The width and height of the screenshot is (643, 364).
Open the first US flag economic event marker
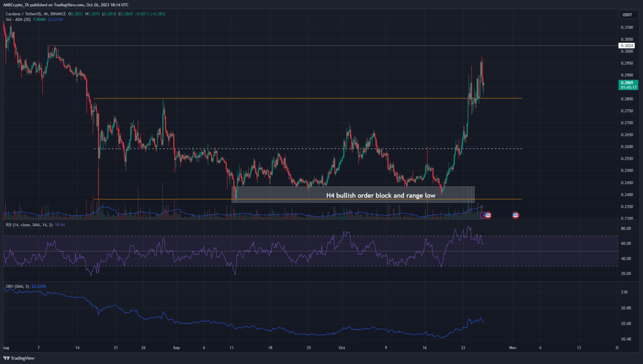coord(488,215)
